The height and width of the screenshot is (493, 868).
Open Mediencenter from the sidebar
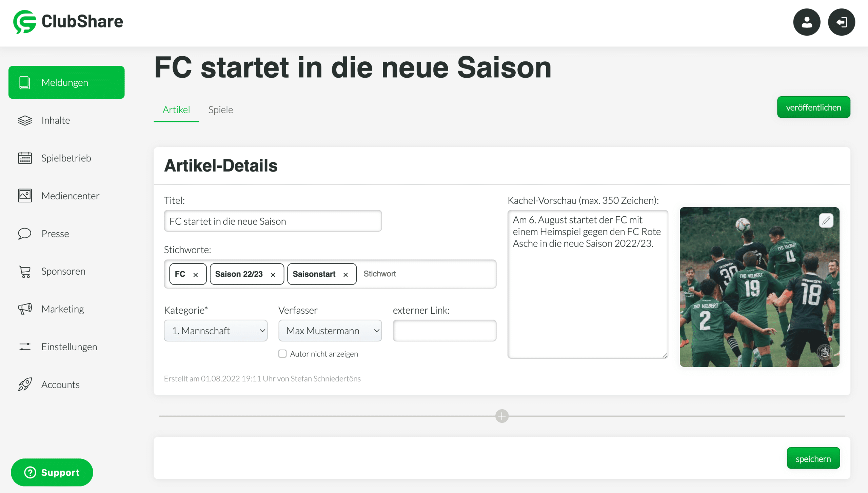click(70, 196)
